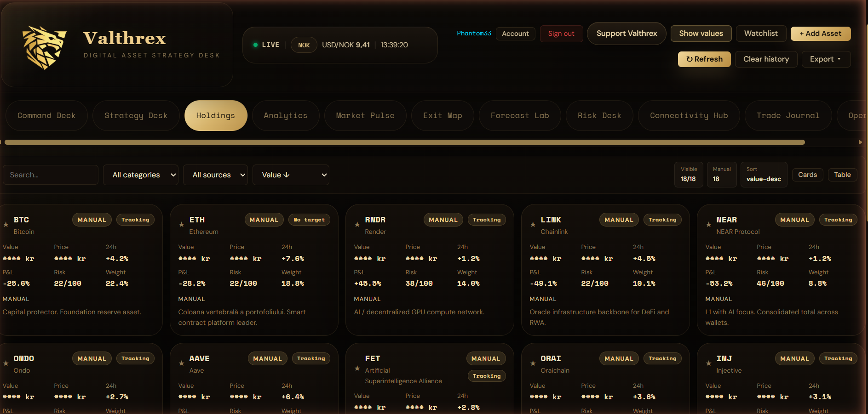Click RNDR P&L value +45.5%
This screenshot has height=414, width=868.
tap(368, 284)
